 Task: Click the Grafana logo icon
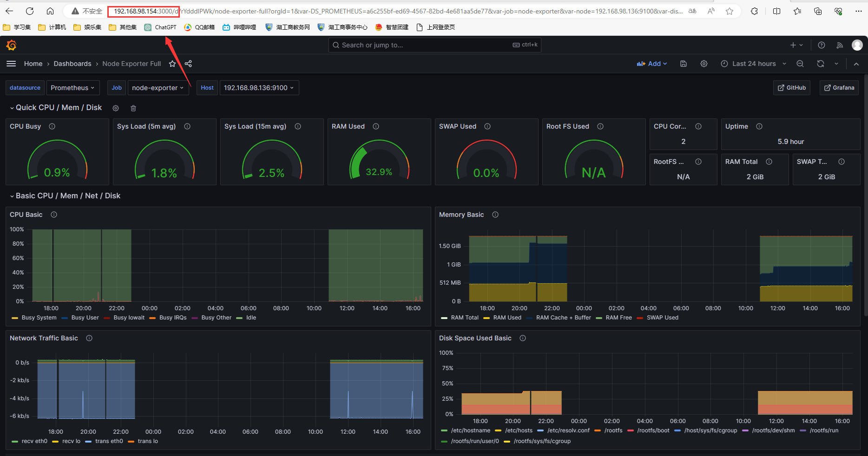pos(12,45)
